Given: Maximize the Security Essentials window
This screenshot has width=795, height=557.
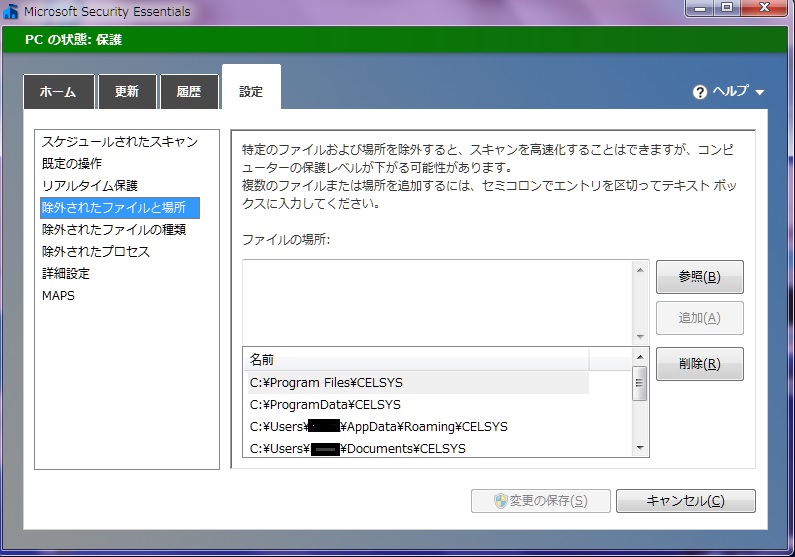Looking at the screenshot, I should click(727, 8).
